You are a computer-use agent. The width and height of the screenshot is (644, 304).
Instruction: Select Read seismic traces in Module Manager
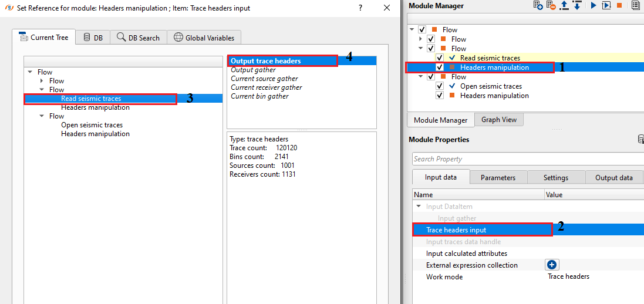tap(490, 58)
